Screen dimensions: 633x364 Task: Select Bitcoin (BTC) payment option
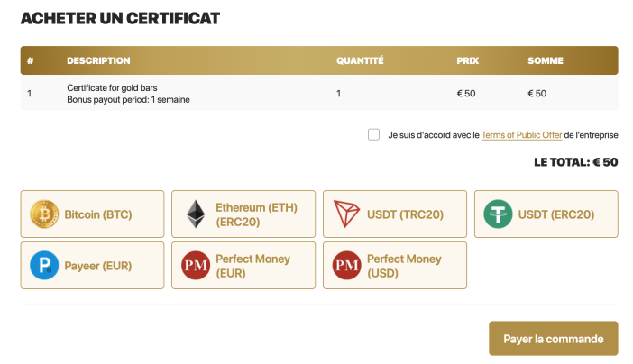[93, 214]
